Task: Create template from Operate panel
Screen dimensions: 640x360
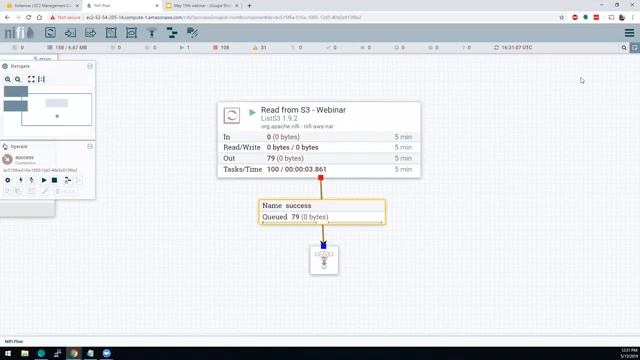Action: (68, 180)
